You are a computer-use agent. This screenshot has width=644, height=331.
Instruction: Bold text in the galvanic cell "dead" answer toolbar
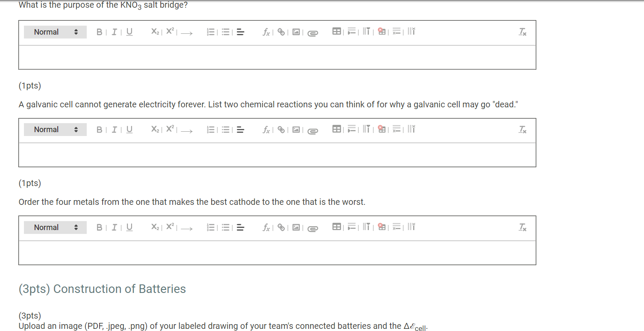99,130
